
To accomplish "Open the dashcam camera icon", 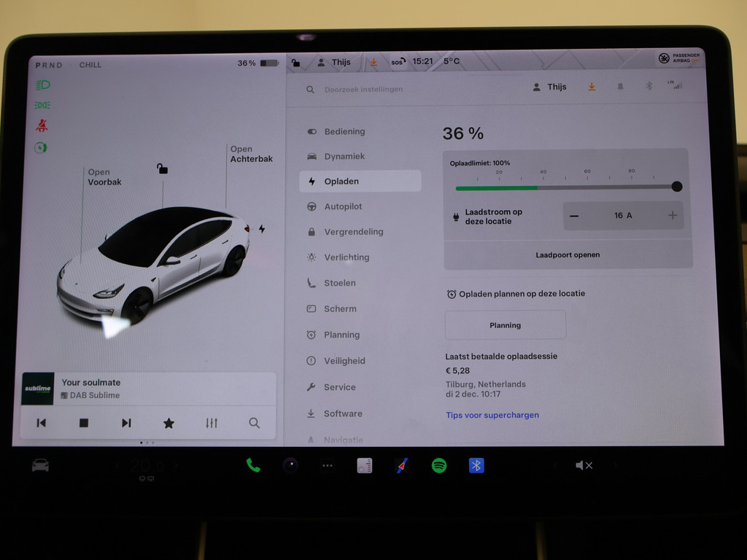I will [x=290, y=465].
